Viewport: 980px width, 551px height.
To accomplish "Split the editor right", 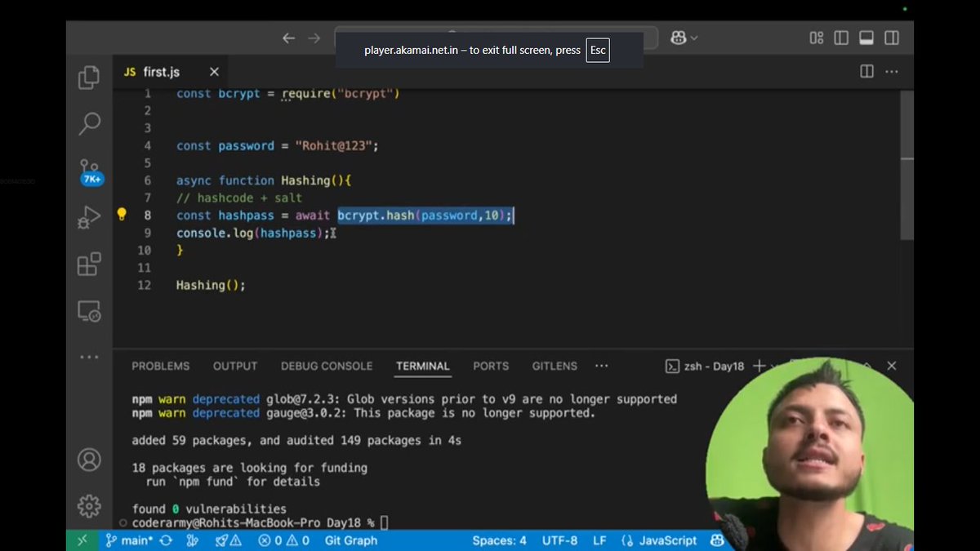I will tap(867, 72).
